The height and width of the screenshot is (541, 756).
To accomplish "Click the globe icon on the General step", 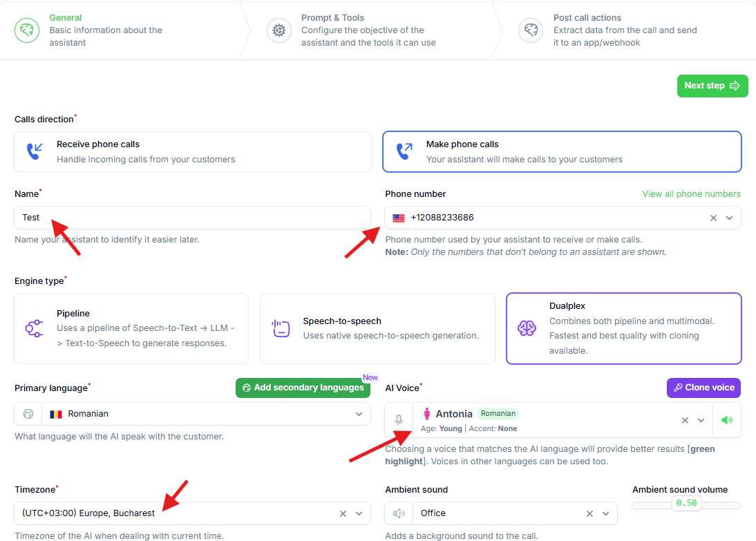I will click(x=28, y=30).
